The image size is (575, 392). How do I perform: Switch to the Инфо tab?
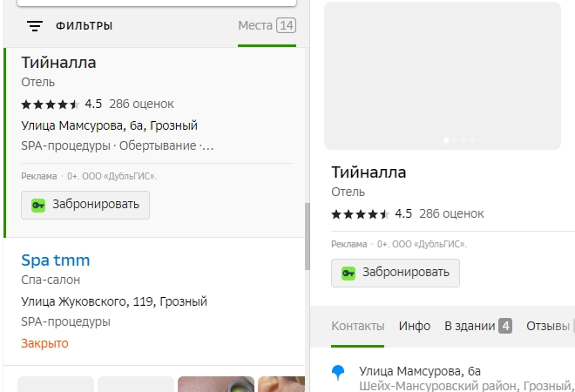(x=415, y=326)
